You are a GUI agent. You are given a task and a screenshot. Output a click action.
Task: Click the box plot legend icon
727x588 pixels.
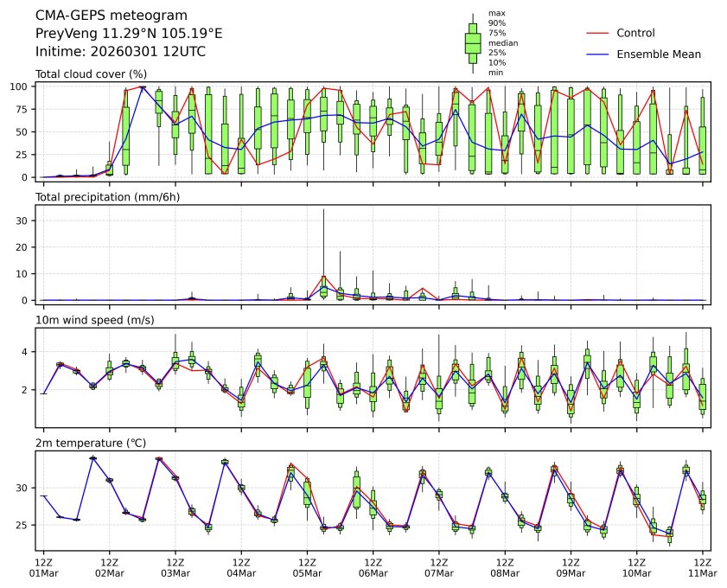pos(473,42)
